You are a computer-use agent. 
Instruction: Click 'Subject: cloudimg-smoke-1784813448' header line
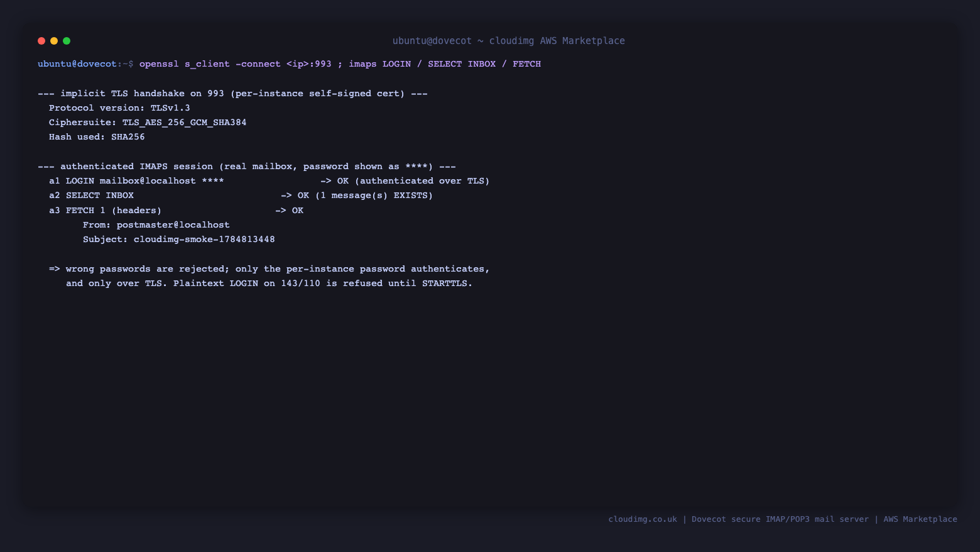179,240
